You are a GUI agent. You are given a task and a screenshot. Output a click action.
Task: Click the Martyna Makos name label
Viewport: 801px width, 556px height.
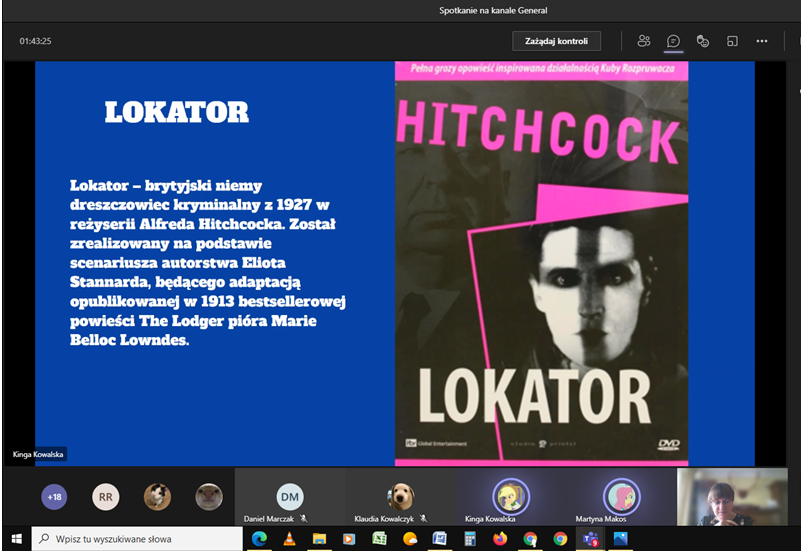pyautogui.click(x=601, y=519)
